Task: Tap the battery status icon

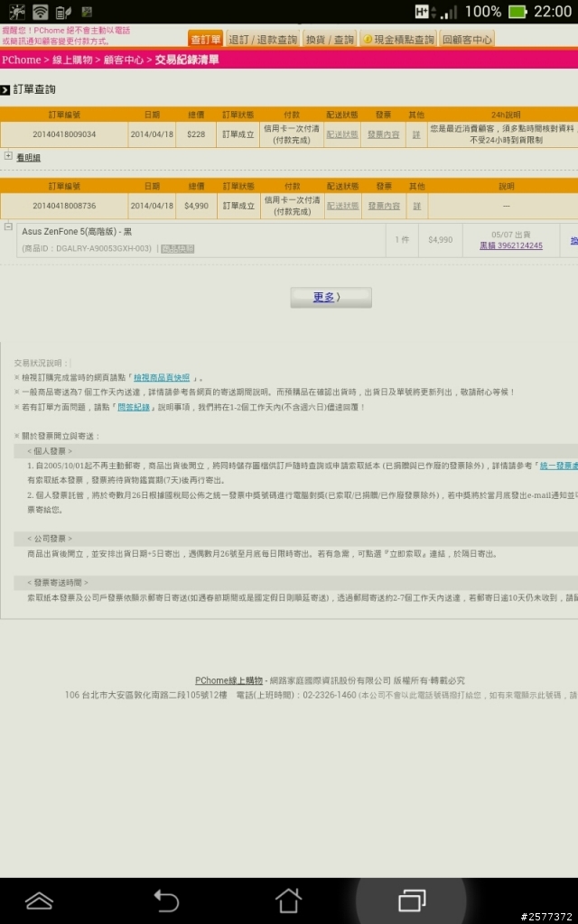Action: (x=517, y=11)
